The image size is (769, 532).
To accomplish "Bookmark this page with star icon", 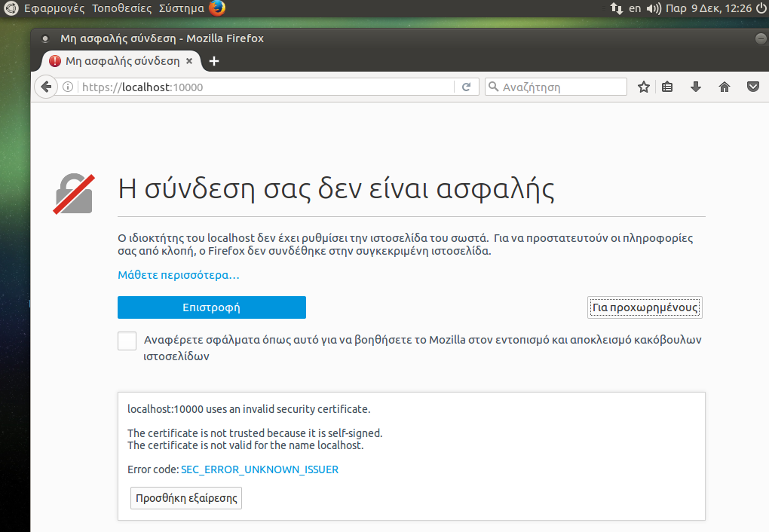I will (643, 87).
